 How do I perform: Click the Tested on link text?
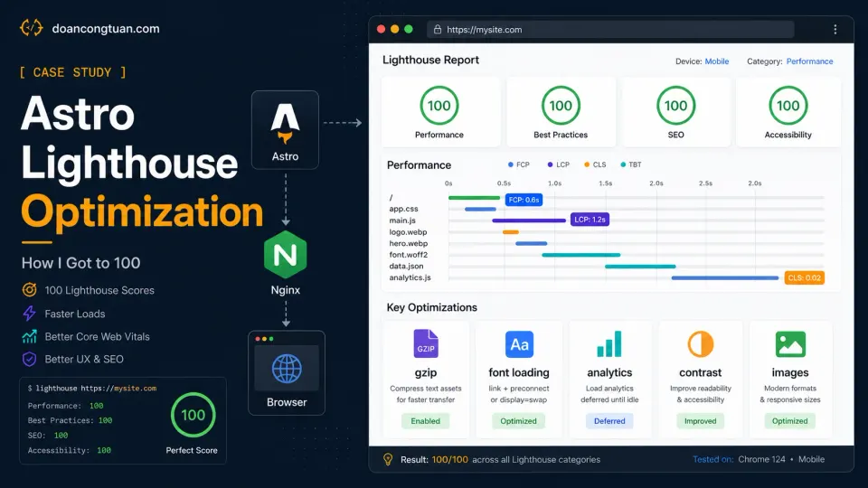(713, 459)
